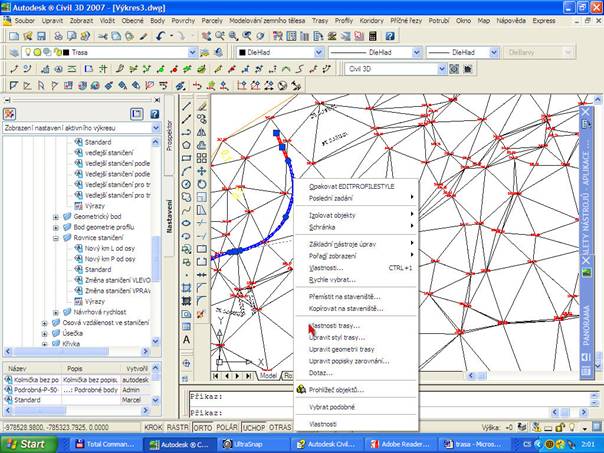This screenshot has width=604, height=453.
Task: Select the Erase modify tool
Action: coord(201,107)
